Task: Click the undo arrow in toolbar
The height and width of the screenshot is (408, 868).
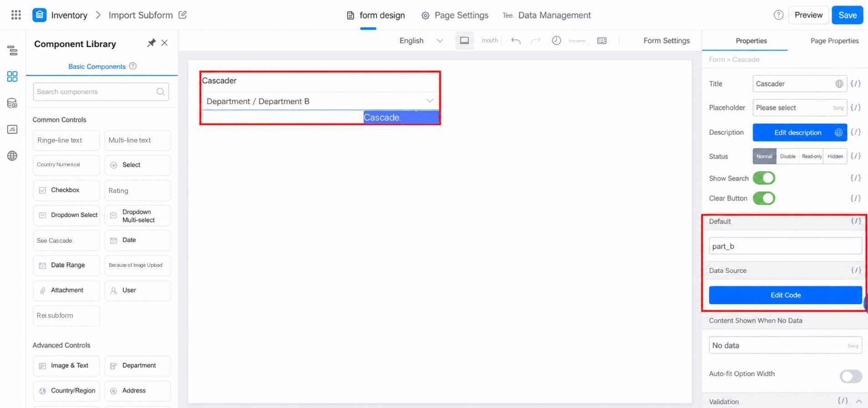Action: [516, 41]
